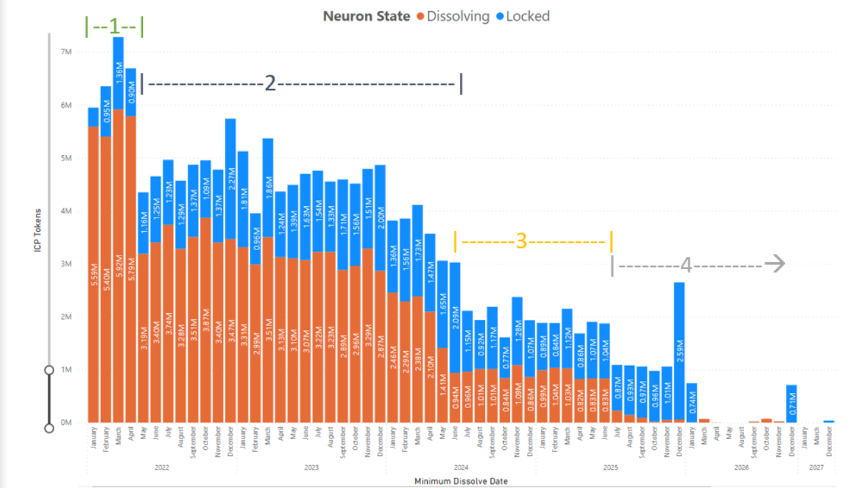This screenshot has height=488, width=868.
Task: Click the 4M y-axis tick label
Action: (66, 211)
